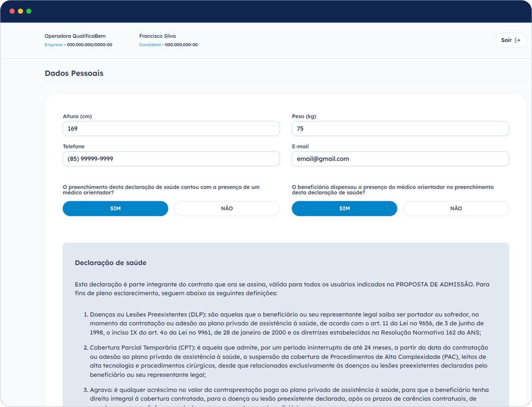
Task: Focus the Altura (cm) input field
Action: [x=171, y=129]
